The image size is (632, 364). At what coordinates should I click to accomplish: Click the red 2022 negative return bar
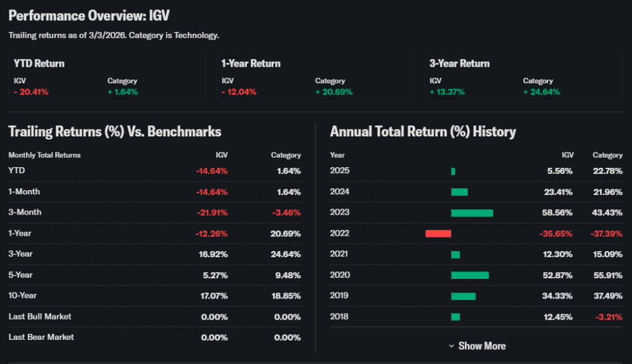coord(438,233)
